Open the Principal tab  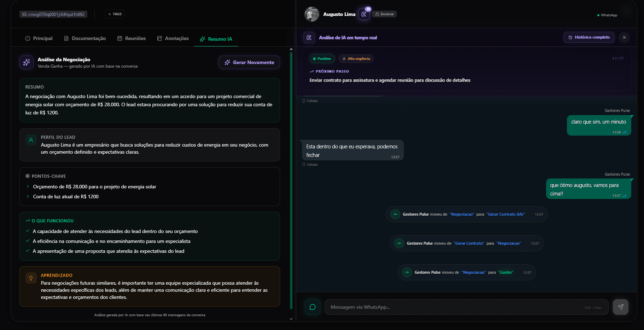pyautogui.click(x=39, y=38)
